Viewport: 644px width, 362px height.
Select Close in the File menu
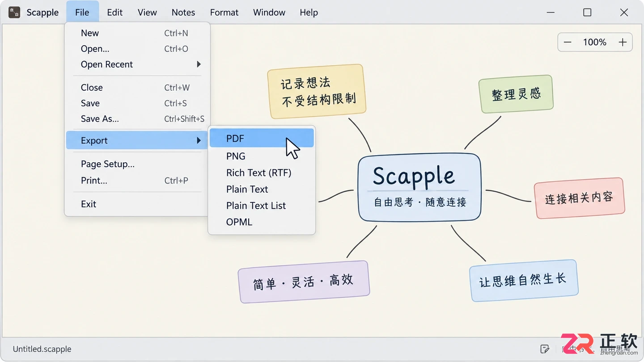click(x=137, y=88)
